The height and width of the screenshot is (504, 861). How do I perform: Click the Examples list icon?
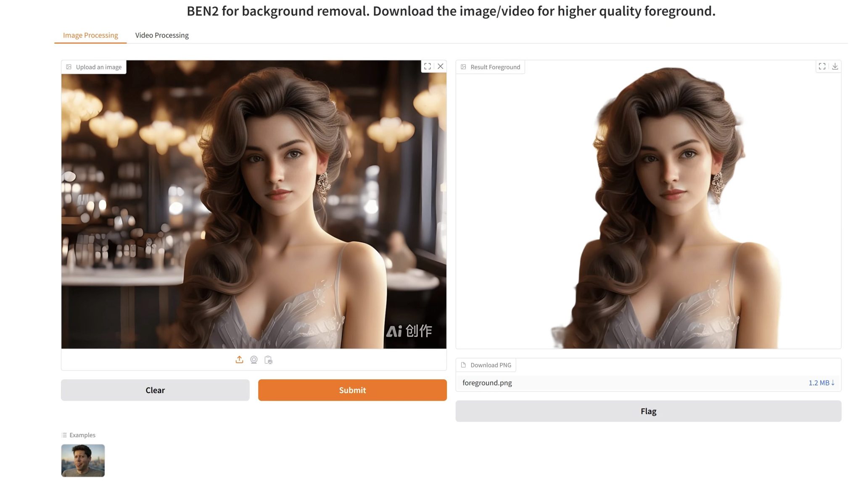point(64,435)
